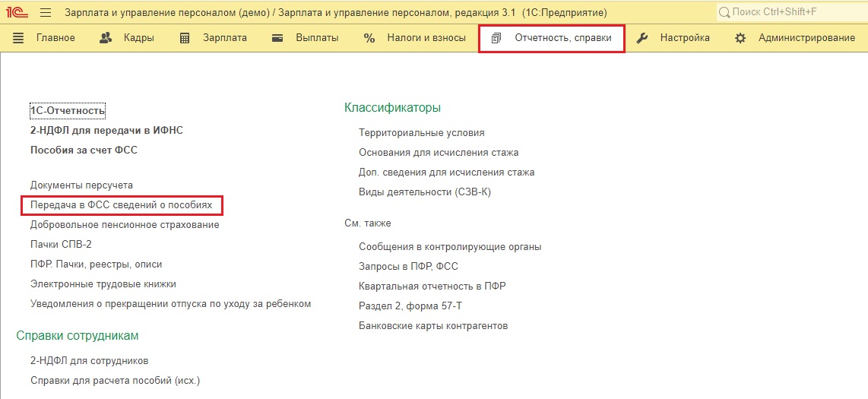Open Основания для исчисления стажа
Screen dimensions: 868x399
pos(439,152)
